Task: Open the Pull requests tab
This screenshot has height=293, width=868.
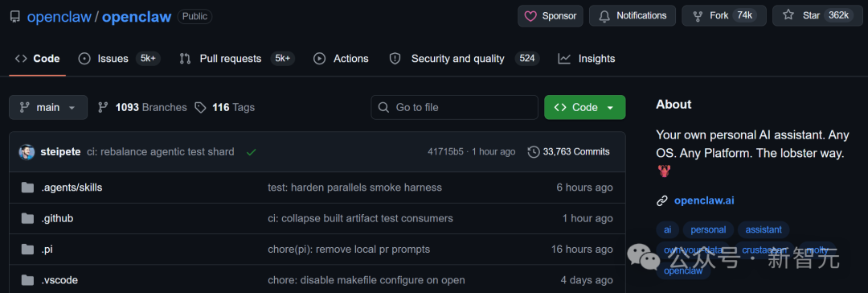Action: click(236, 58)
